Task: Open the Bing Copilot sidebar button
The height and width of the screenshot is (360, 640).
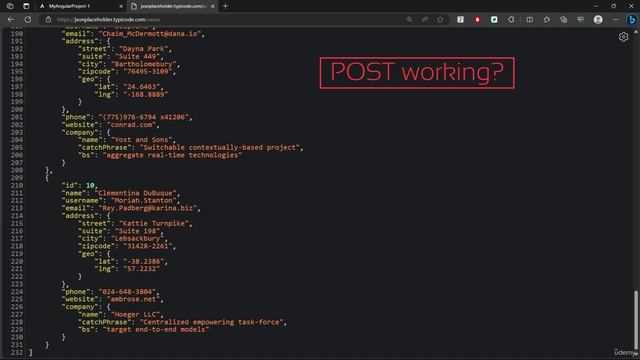Action: pyautogui.click(x=631, y=20)
